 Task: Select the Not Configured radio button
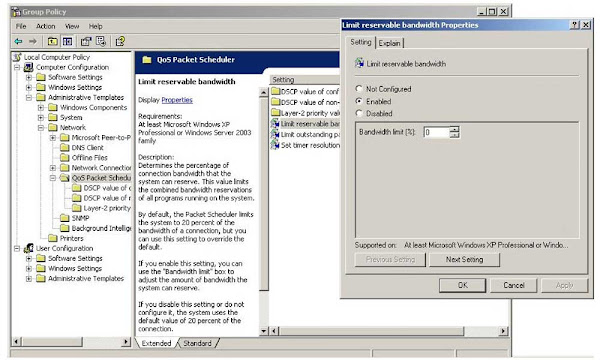[359, 89]
